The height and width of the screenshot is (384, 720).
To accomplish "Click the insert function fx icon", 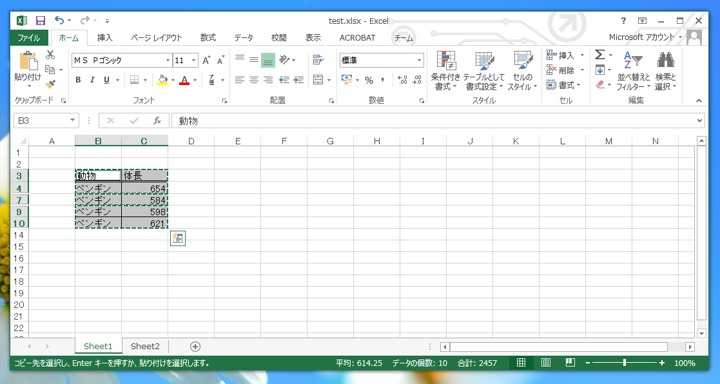I will click(157, 121).
